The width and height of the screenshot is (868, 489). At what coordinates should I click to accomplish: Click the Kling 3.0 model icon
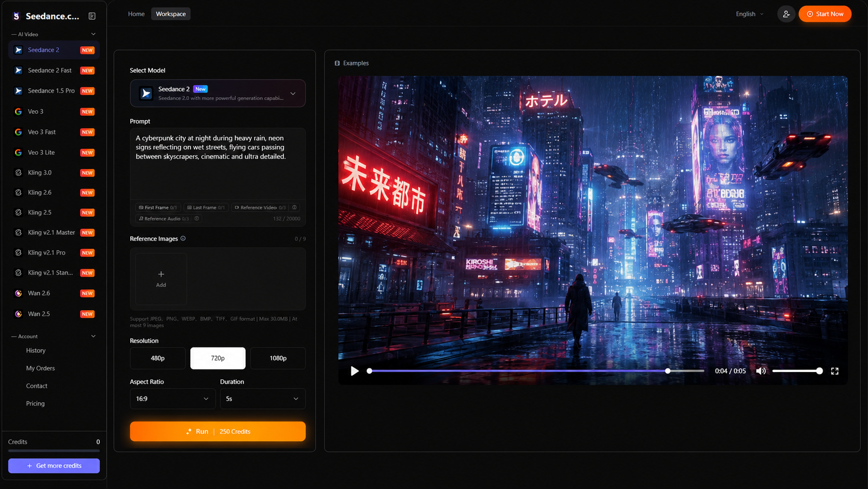(18, 173)
